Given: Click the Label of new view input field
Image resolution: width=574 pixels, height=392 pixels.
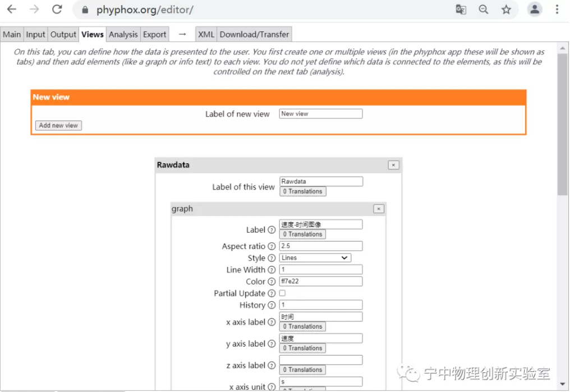Looking at the screenshot, I should point(320,113).
